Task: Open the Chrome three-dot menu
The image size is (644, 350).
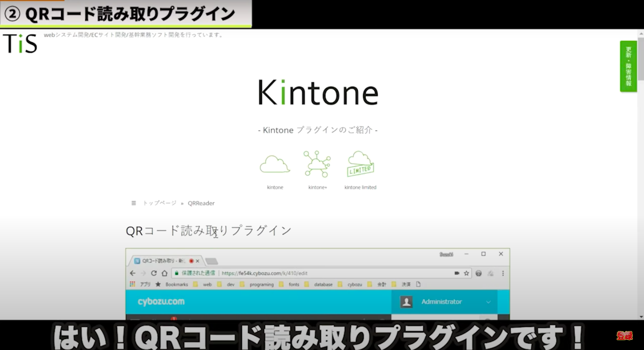Action: pos(503,273)
